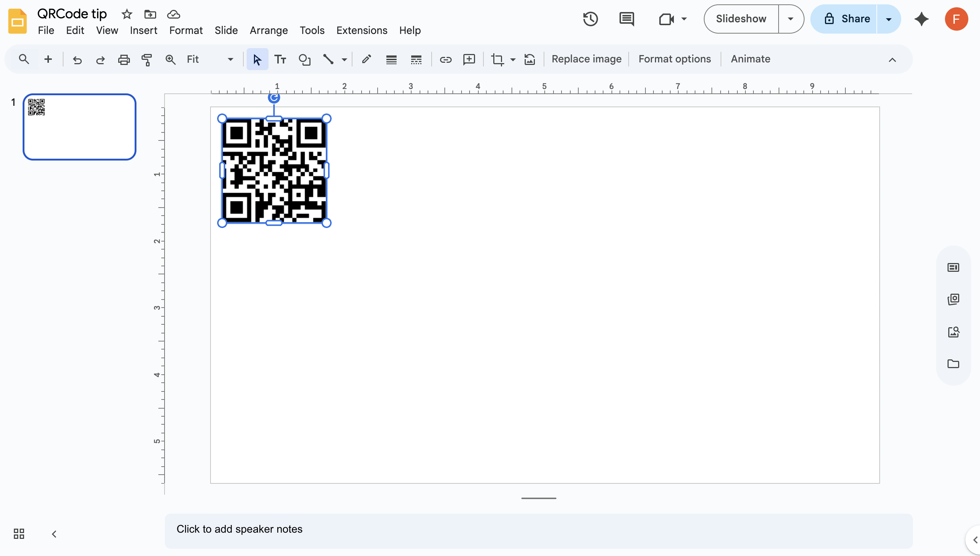Select the Text box tool
This screenshot has width=980, height=556.
(280, 59)
